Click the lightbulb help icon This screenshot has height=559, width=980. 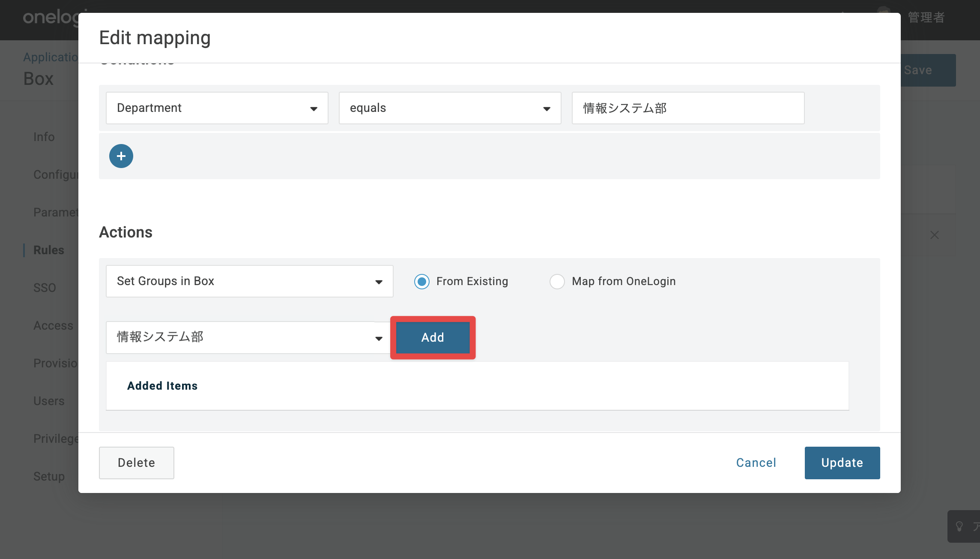point(959,526)
